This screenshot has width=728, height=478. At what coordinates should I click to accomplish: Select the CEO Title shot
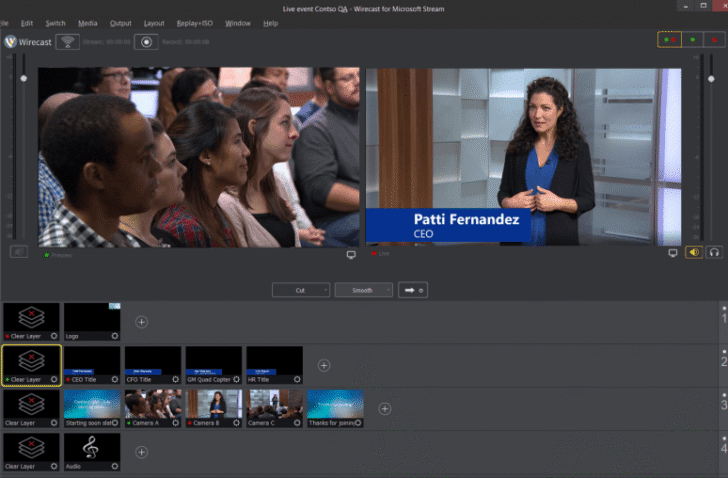tap(92, 365)
